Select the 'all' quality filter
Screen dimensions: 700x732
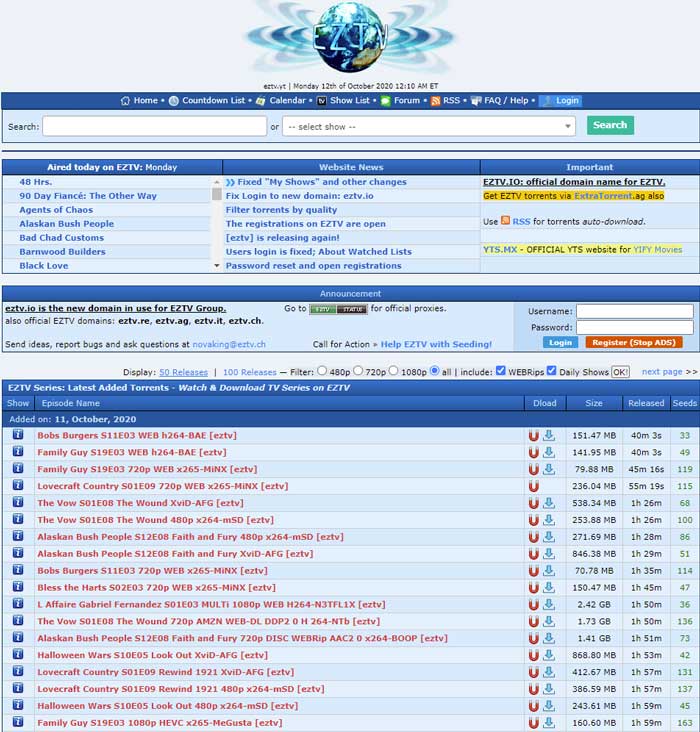[435, 371]
